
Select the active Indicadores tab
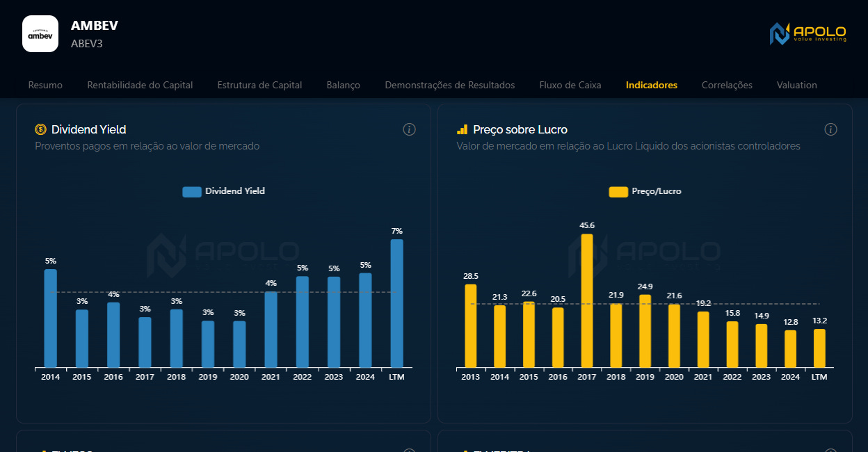tap(652, 85)
